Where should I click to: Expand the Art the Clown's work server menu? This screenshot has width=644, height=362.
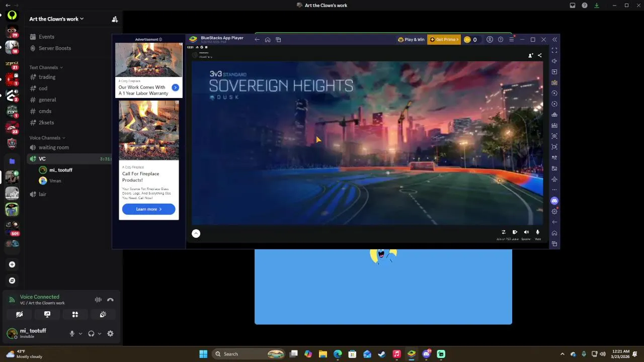pos(56,19)
